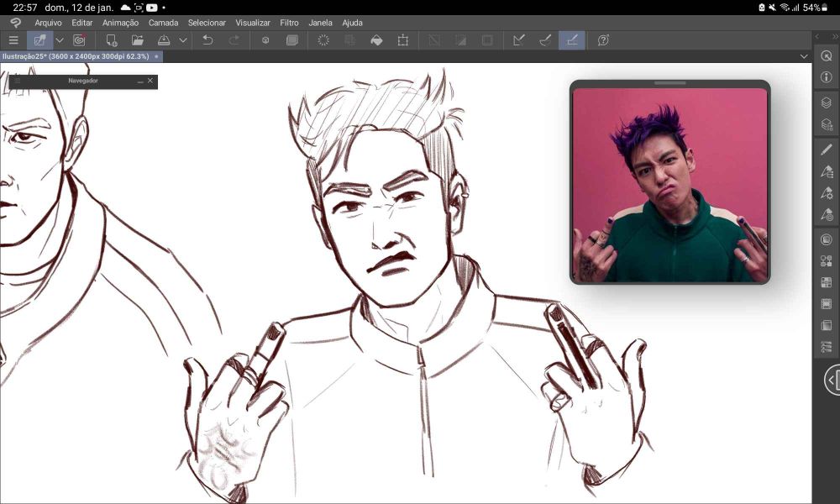840x504 pixels.
Task: Expand the dropdown arrow beside the save icon
Action: click(182, 39)
